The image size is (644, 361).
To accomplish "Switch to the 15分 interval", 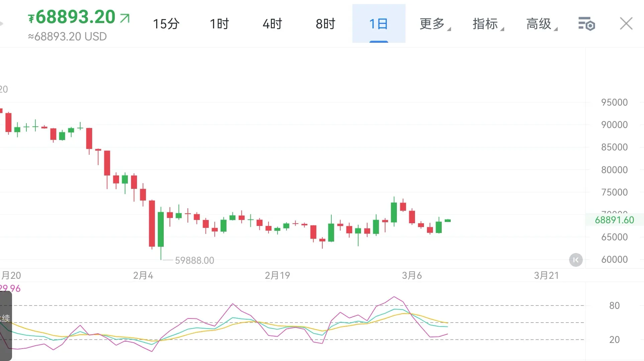I will click(x=166, y=24).
